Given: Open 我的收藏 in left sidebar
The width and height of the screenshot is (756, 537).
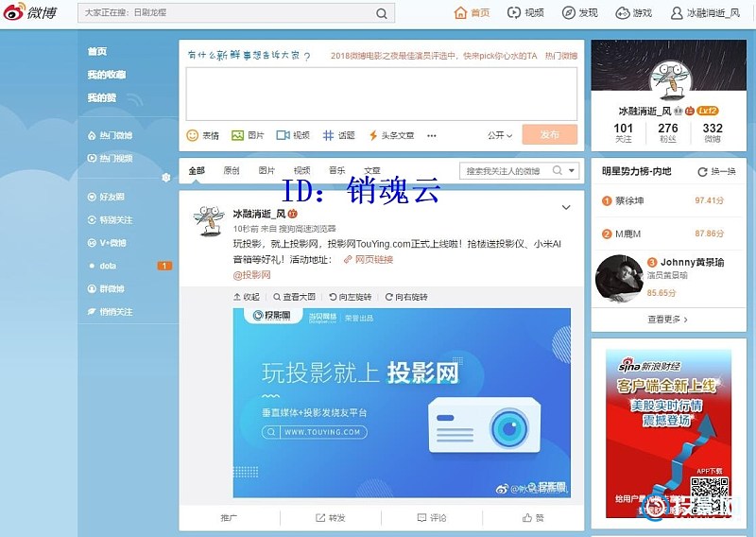Looking at the screenshot, I should coord(107,75).
